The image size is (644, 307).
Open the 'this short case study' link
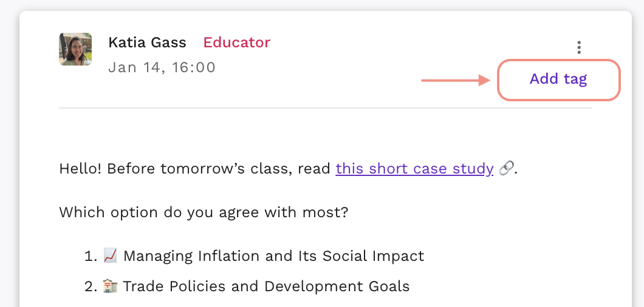coord(414,169)
